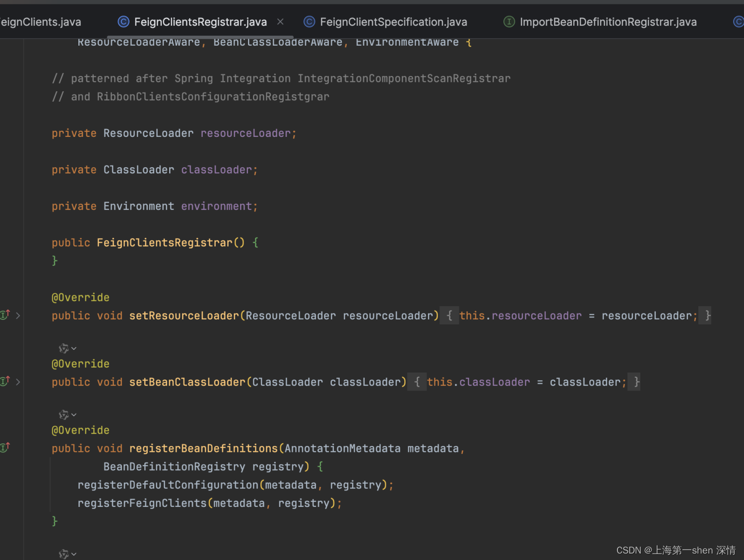This screenshot has width=744, height=560.
Task: Click the registerDefaultConfiguration call
Action: point(168,485)
